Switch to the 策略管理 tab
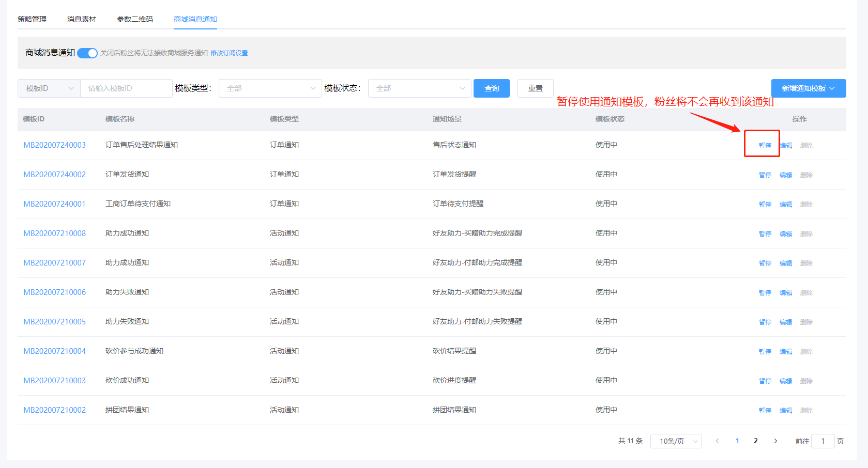This screenshot has height=468, width=868. click(x=32, y=19)
